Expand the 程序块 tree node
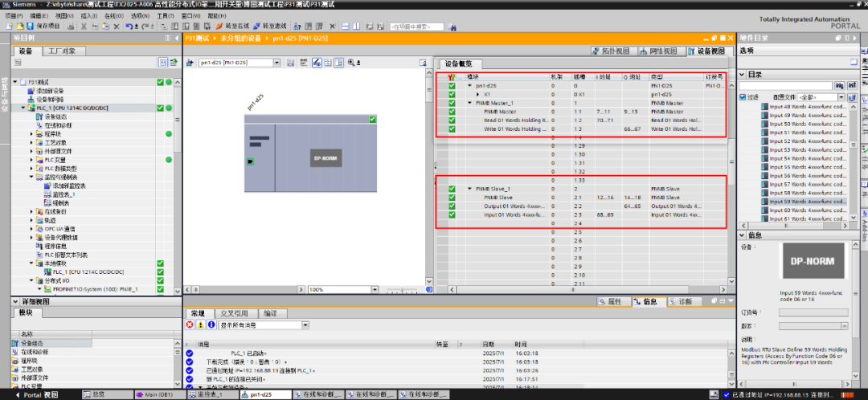The width and height of the screenshot is (868, 400). [x=31, y=134]
